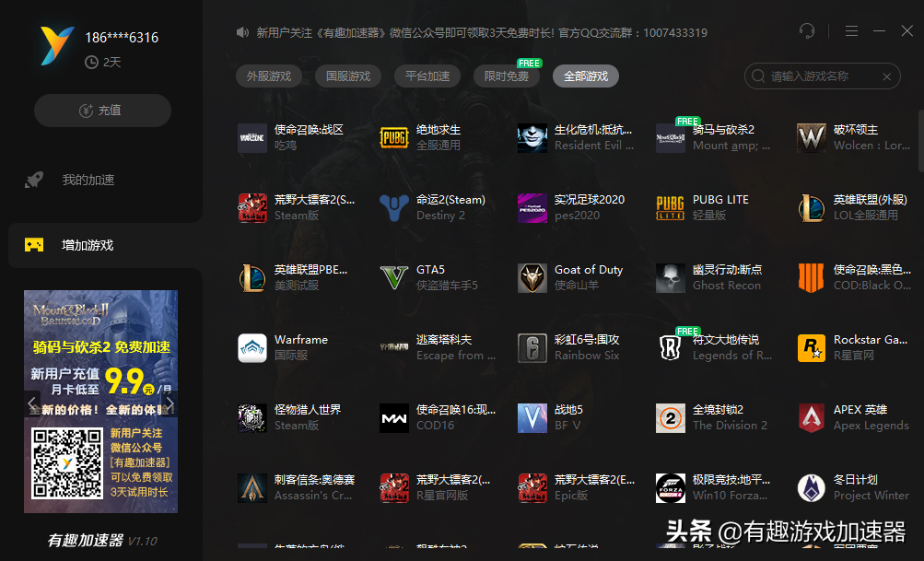The height and width of the screenshot is (561, 924).
Task: Open the 骑马与砍杀2 promo banner
Action: tap(100, 402)
